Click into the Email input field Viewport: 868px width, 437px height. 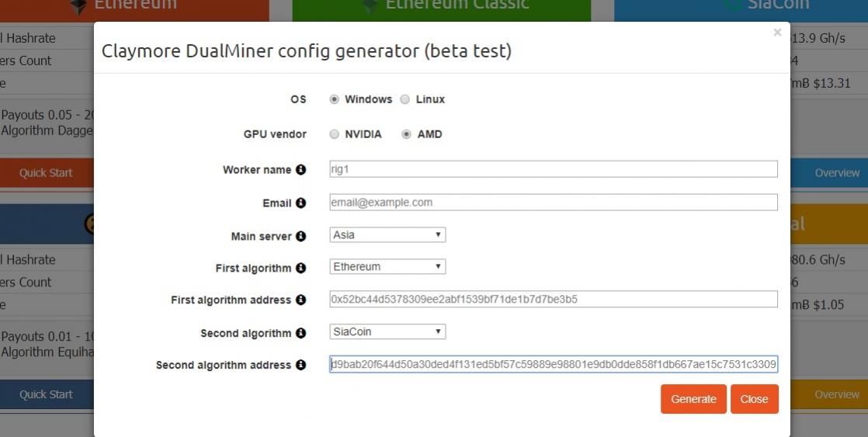pyautogui.click(x=554, y=203)
